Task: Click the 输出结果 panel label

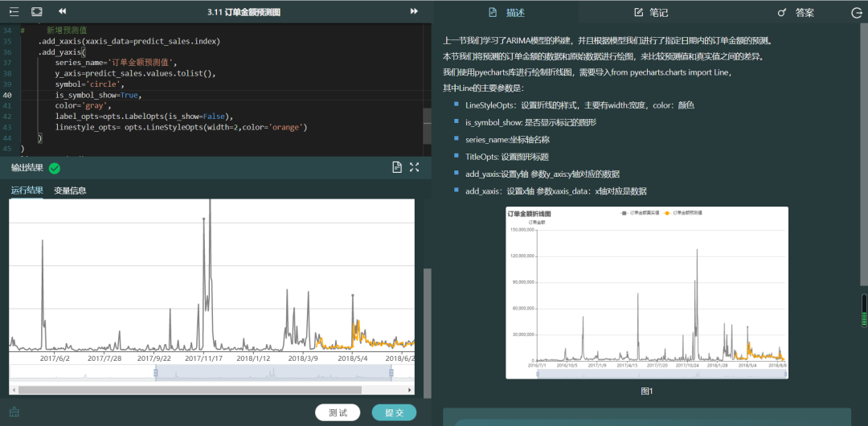Action: (27, 168)
